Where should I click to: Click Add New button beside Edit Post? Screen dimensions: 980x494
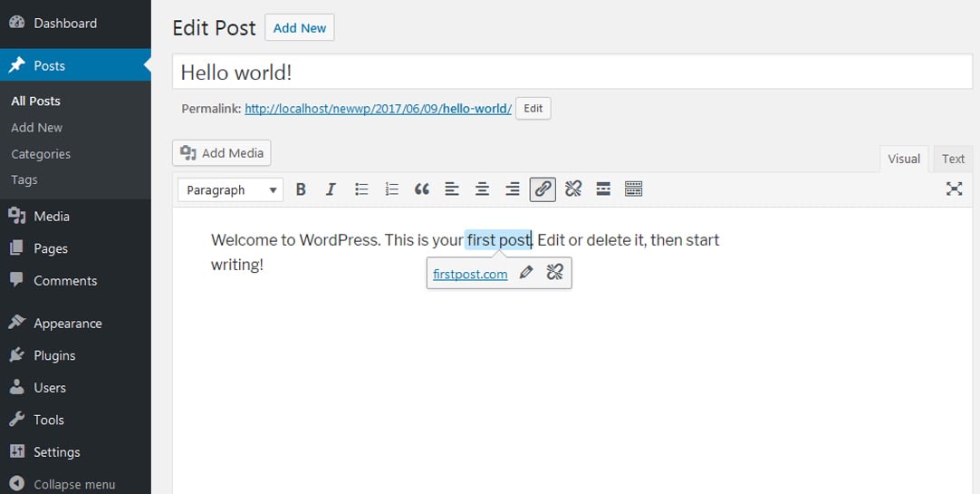pos(300,28)
